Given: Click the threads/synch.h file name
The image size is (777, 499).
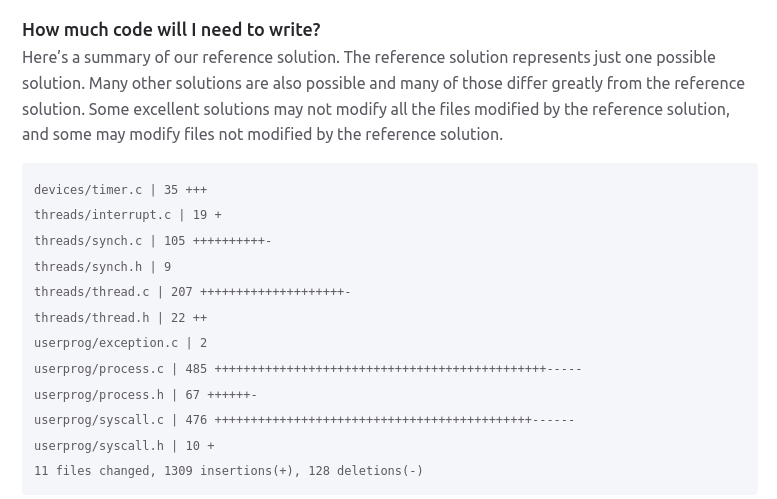Looking at the screenshot, I should [88, 267].
